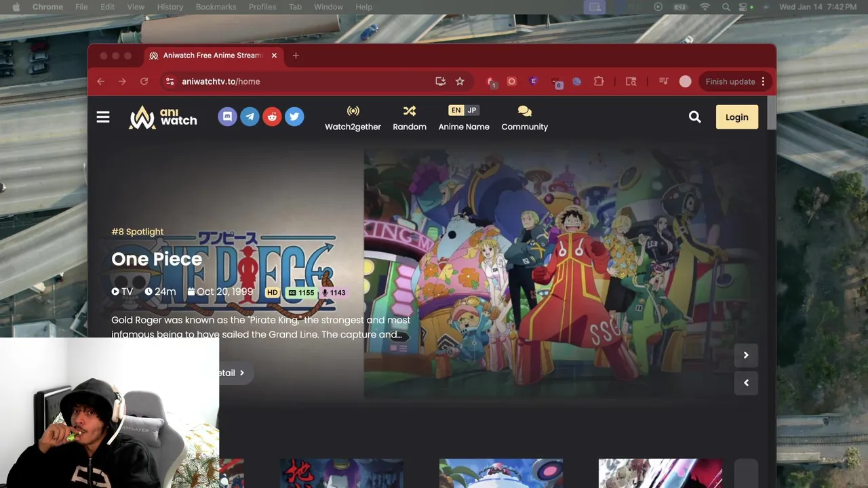Open the side-panel search icon in toolbar
The height and width of the screenshot is (488, 868).
click(x=631, y=81)
